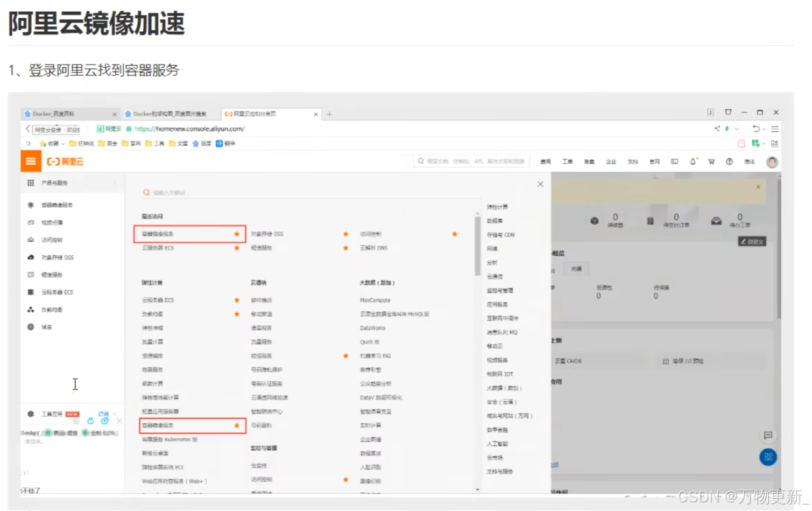This screenshot has width=812, height=511.
Task: Open the 支持 header menu
Action: [632, 162]
